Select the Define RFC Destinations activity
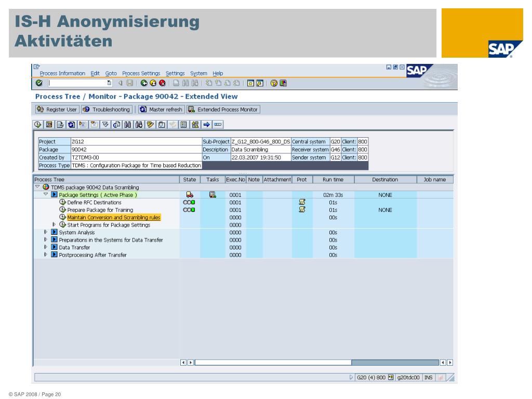This screenshot has width=532, height=399. [x=94, y=202]
